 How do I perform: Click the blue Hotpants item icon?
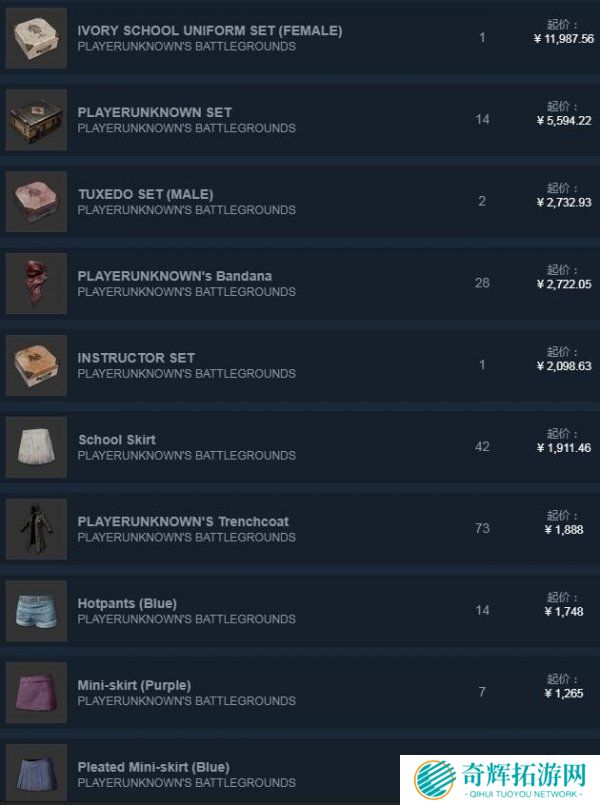coord(36,611)
